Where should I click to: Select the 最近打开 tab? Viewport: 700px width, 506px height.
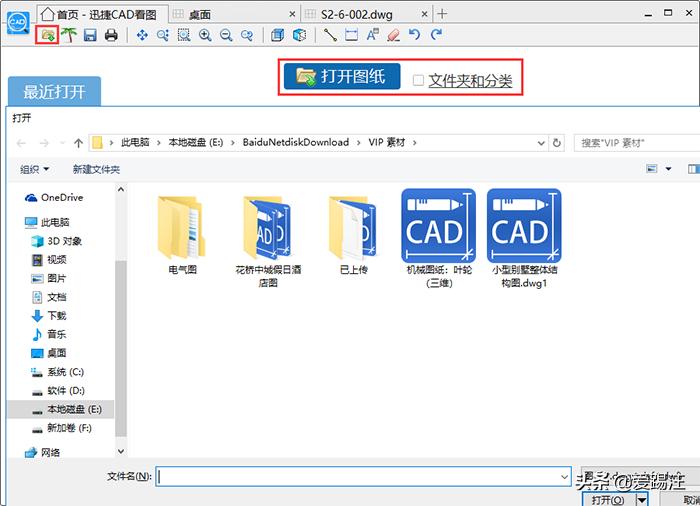pos(54,92)
